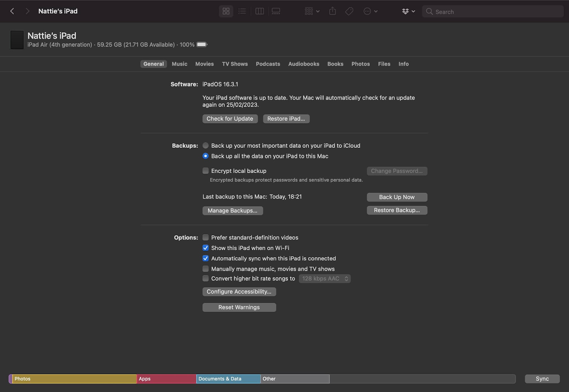Open the group-by options dropdown
The image size is (569, 392).
pyautogui.click(x=312, y=11)
